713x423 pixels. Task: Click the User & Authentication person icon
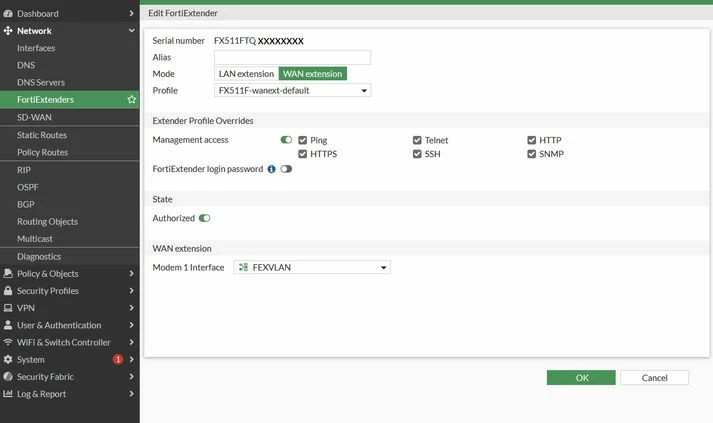8,325
